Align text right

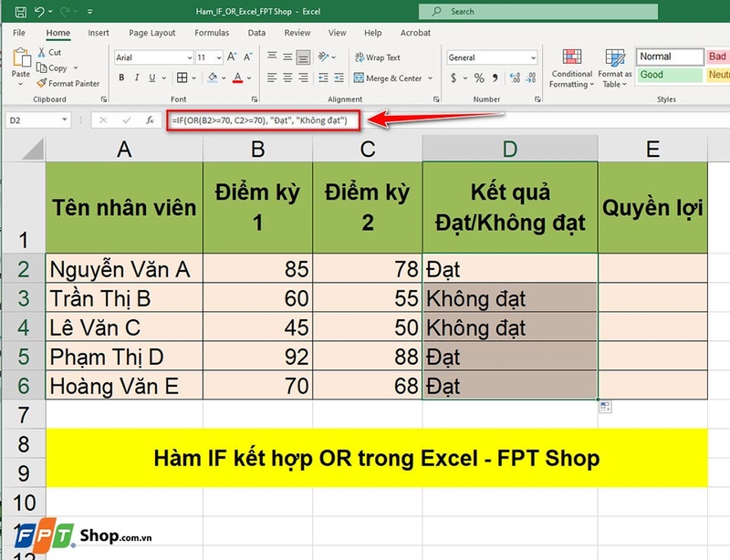pos(303,78)
